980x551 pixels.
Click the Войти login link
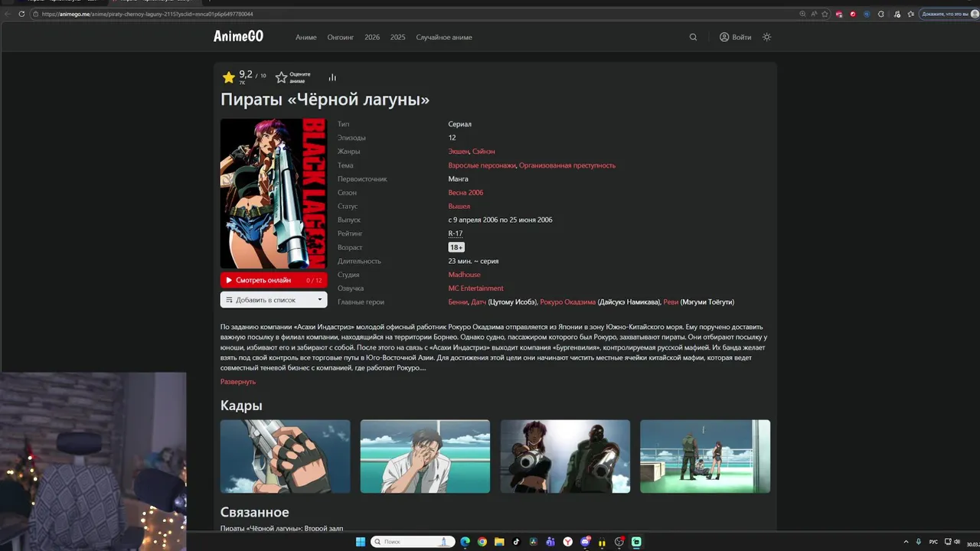741,37
